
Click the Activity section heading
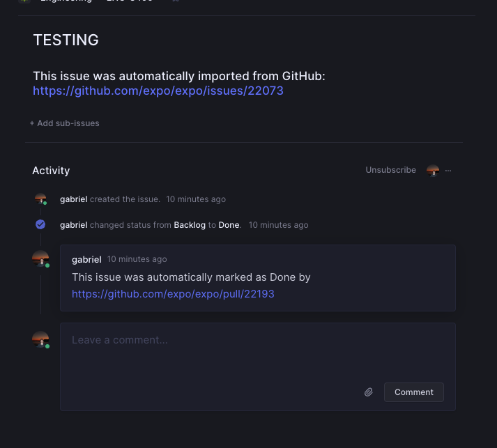[x=51, y=171]
